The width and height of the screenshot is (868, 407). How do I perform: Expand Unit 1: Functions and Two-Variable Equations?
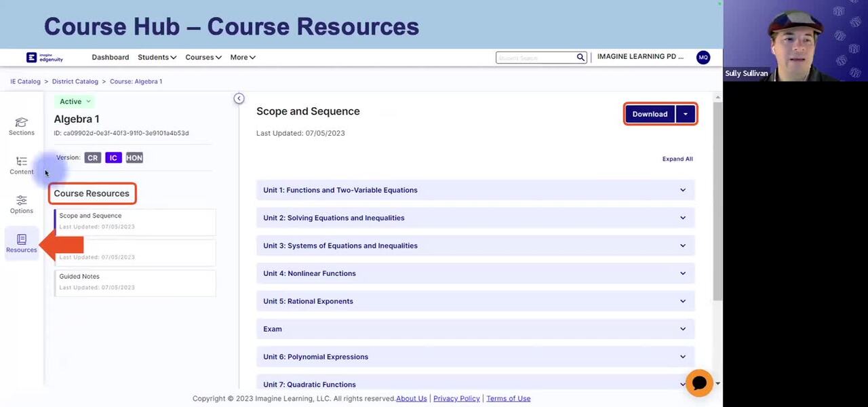click(475, 190)
